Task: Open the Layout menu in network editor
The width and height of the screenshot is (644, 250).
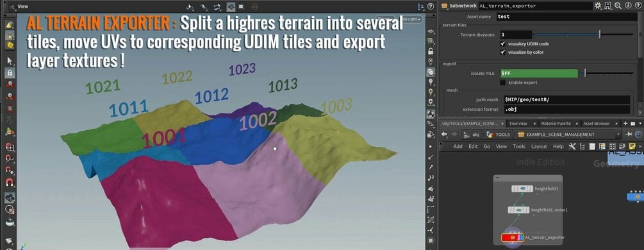Action: pos(539,146)
